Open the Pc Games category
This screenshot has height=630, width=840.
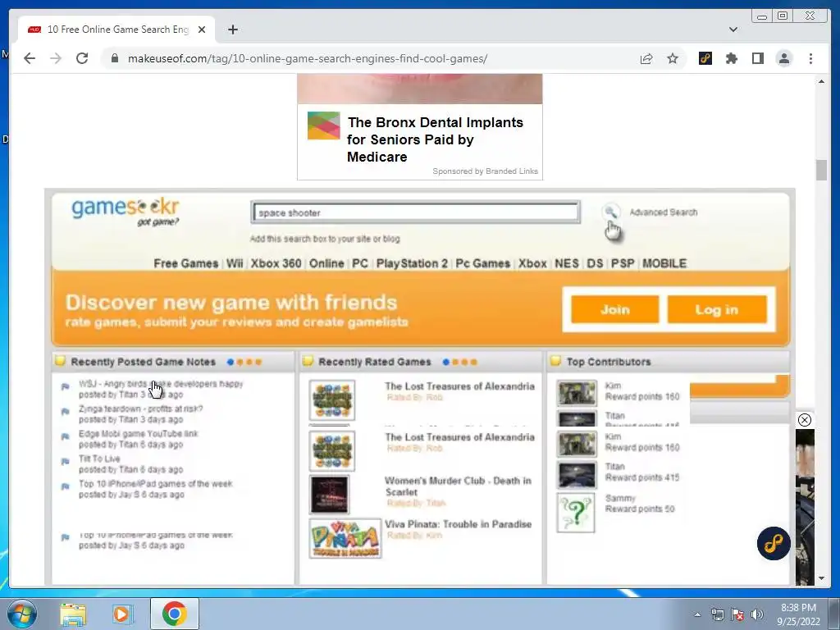coord(482,263)
